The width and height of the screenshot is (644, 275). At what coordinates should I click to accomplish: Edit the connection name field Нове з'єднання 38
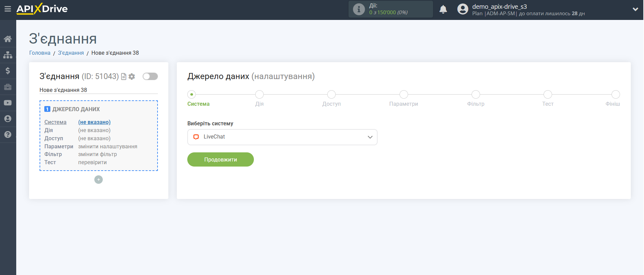point(98,90)
